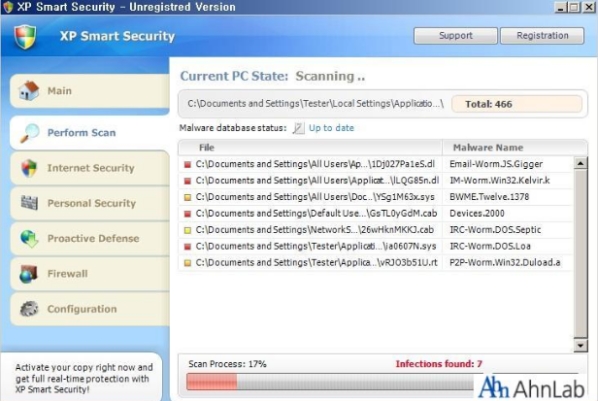Open the Personal Security wall icon

[29, 203]
